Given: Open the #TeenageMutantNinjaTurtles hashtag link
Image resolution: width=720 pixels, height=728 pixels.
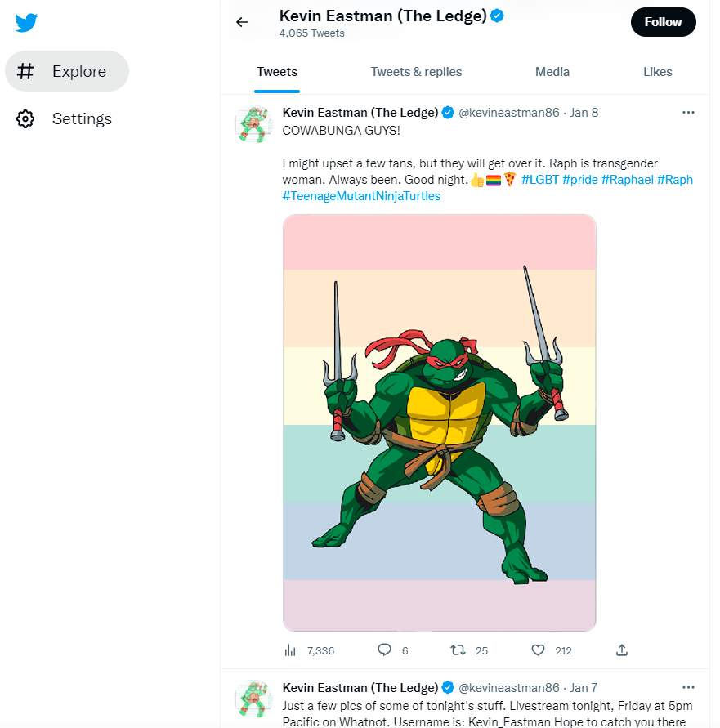Looking at the screenshot, I should (x=361, y=196).
